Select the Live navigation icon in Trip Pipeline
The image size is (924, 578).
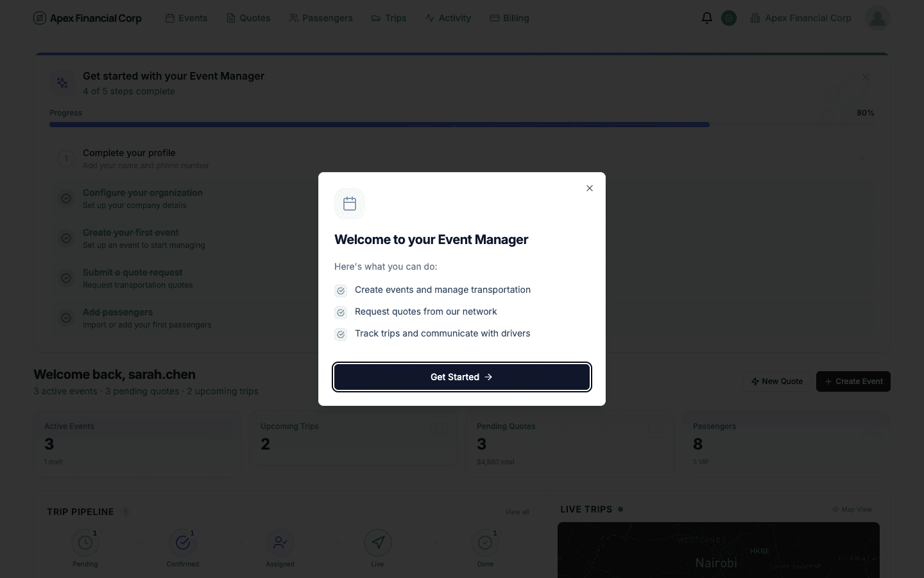(377, 543)
